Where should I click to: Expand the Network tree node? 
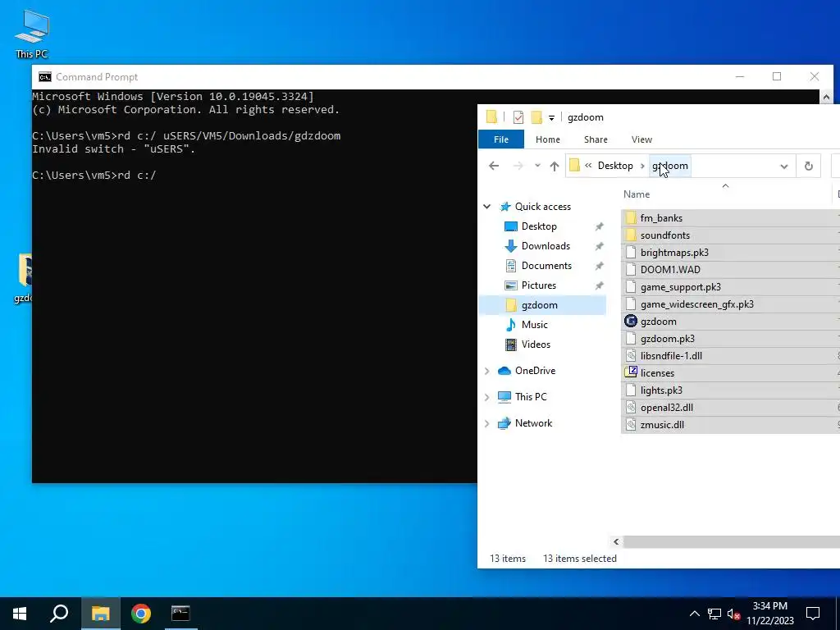[x=487, y=423]
